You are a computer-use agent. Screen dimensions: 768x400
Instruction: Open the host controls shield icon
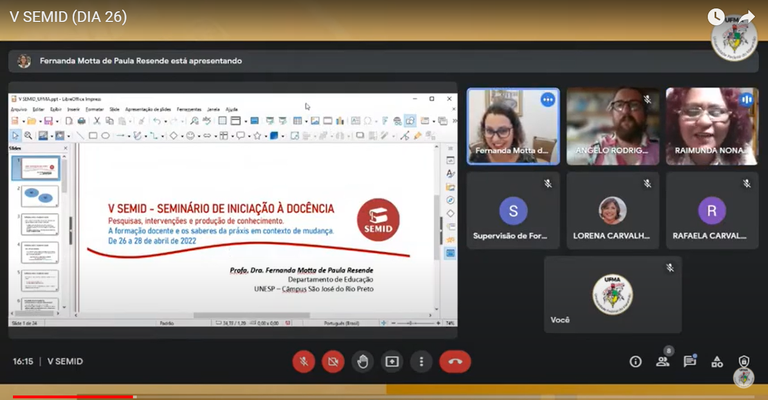[x=744, y=362]
